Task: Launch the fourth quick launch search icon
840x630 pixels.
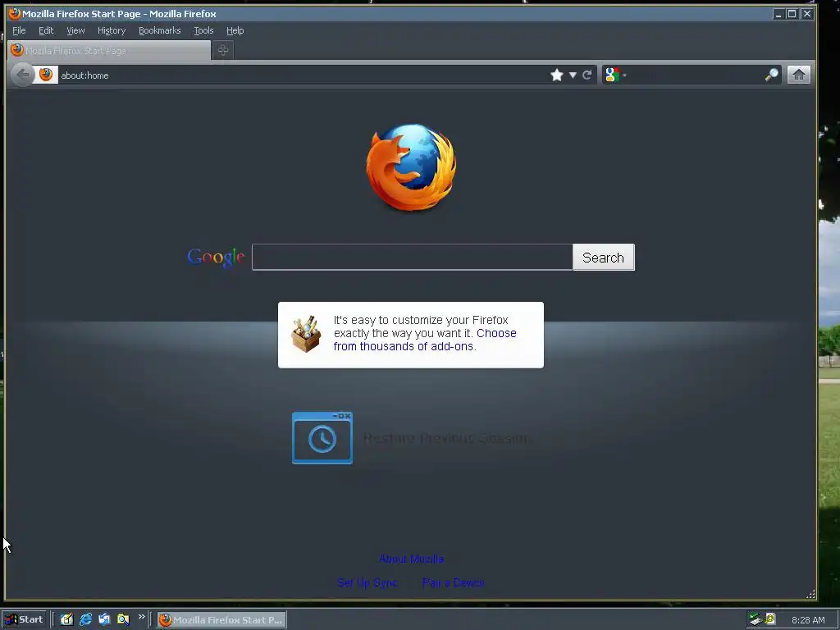Action: tap(123, 619)
